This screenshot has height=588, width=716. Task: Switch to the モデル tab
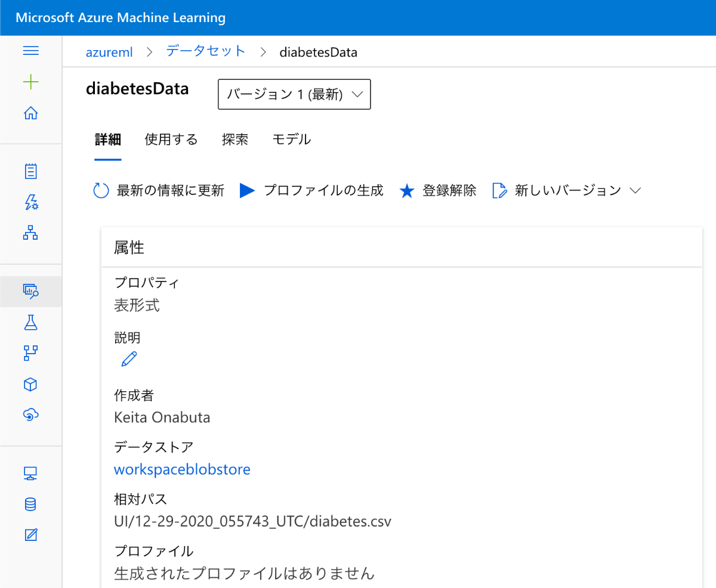pyautogui.click(x=292, y=140)
